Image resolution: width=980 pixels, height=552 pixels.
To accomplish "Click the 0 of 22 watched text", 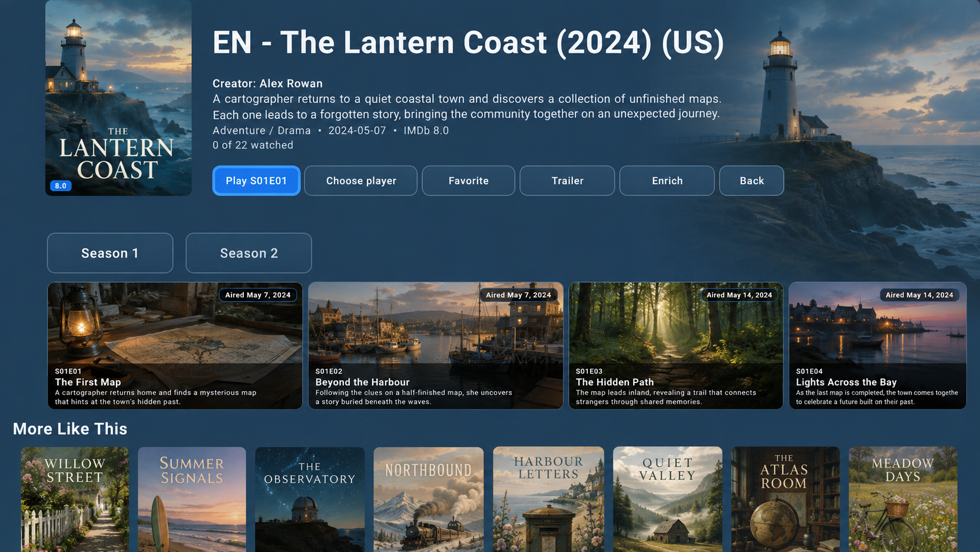I will pyautogui.click(x=253, y=145).
